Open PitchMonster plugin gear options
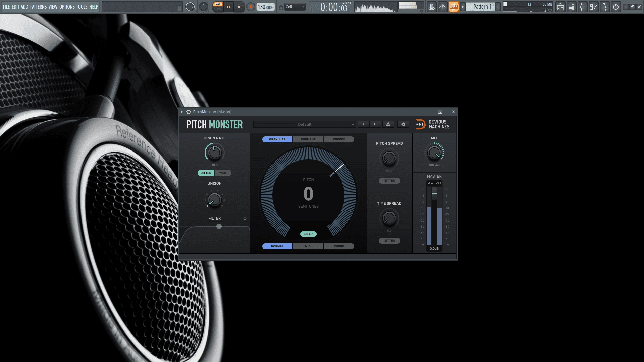 tap(189, 112)
